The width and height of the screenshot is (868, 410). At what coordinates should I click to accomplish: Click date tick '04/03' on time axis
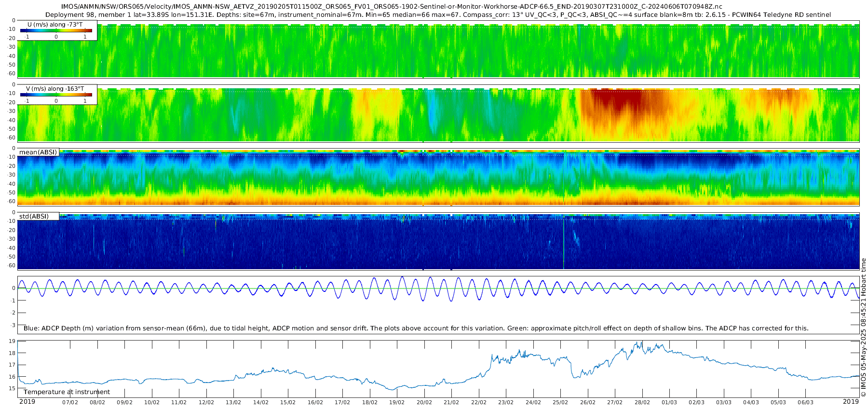(751, 402)
